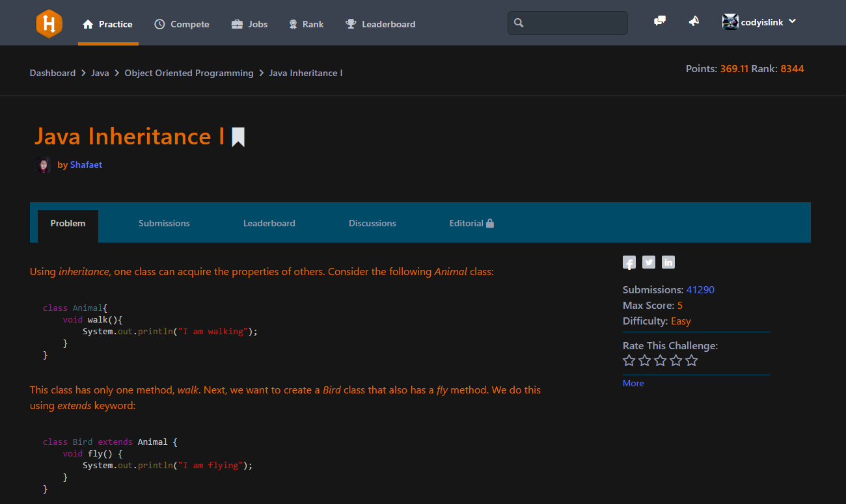Click Java Inheritance I breadcrumb

306,73
